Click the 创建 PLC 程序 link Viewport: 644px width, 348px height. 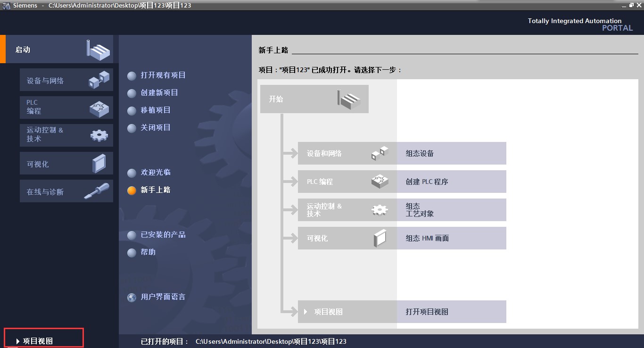427,182
